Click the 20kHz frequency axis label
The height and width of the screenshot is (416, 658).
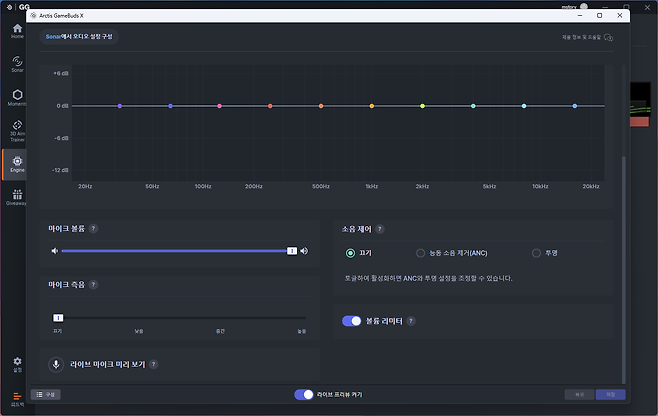591,186
